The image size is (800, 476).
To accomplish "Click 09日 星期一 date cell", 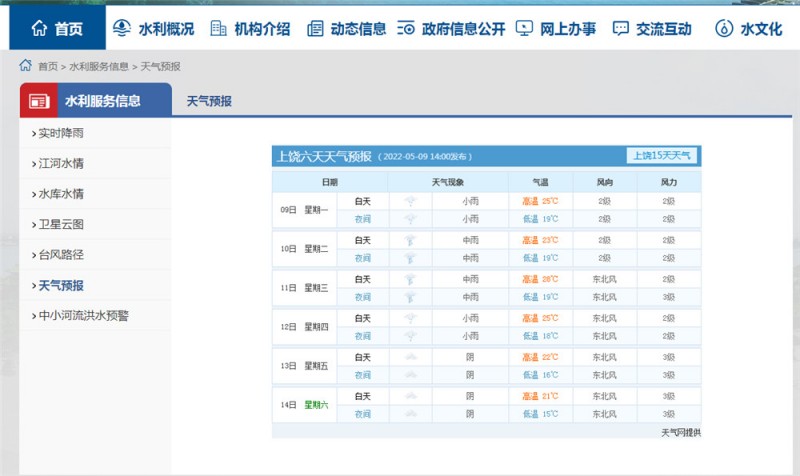I will (x=305, y=210).
